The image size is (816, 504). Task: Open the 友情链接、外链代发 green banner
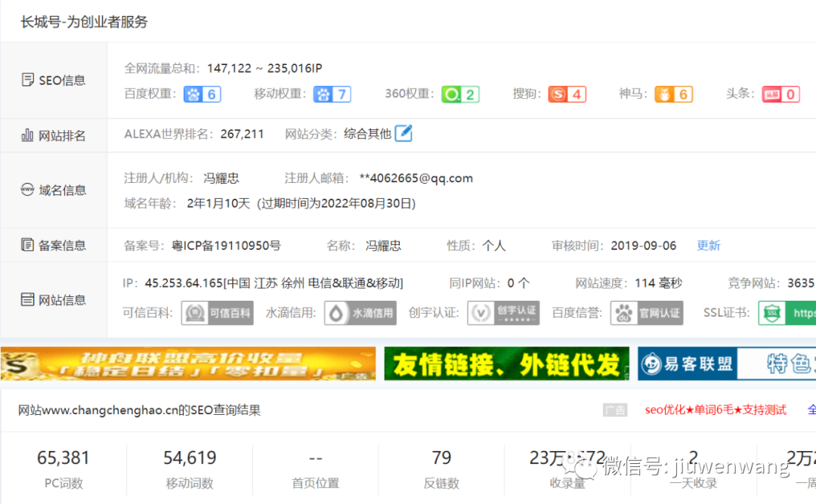coord(507,363)
